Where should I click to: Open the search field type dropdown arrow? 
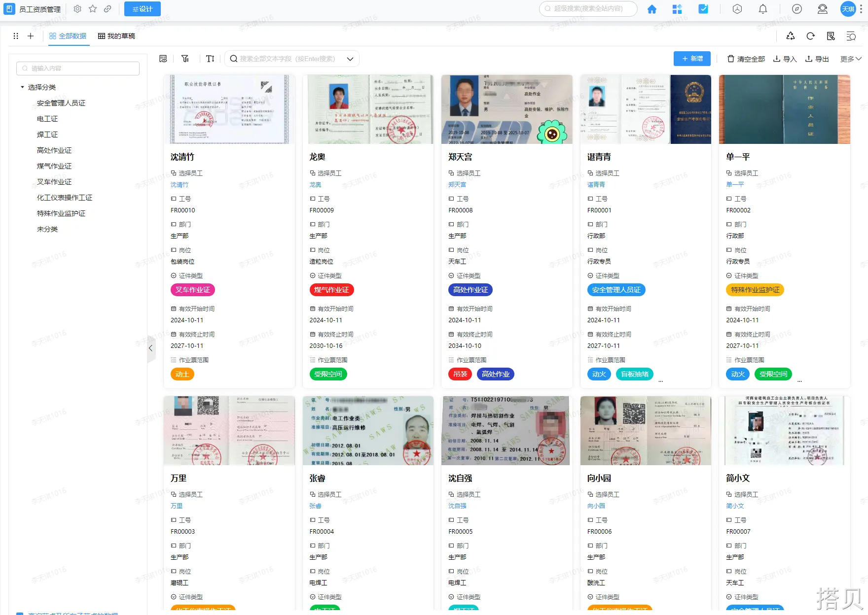(350, 59)
